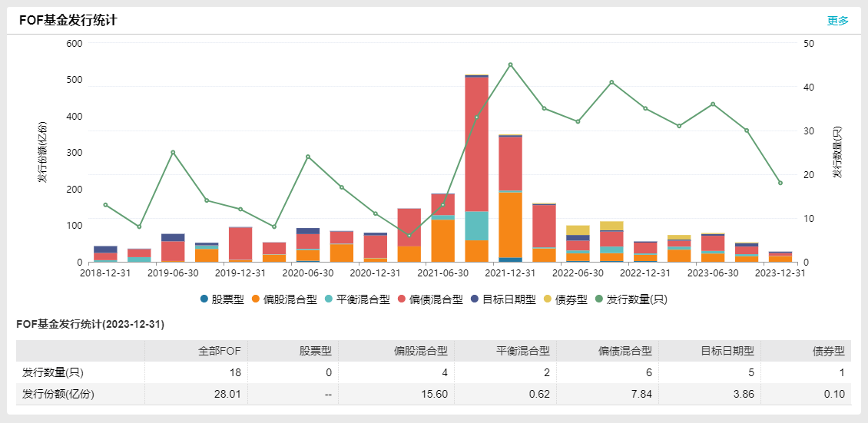
Task: Hide 发行数量(只) line series
Action: [631, 299]
